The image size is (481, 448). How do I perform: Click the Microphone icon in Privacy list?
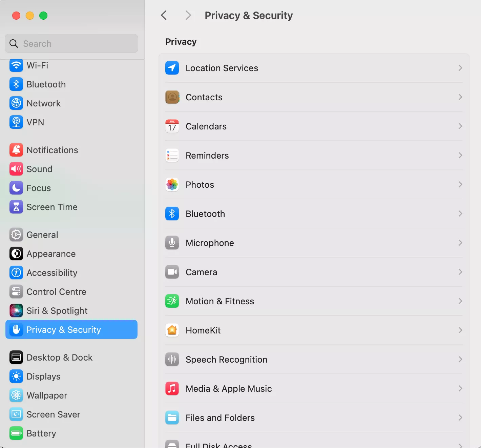pyautogui.click(x=172, y=243)
